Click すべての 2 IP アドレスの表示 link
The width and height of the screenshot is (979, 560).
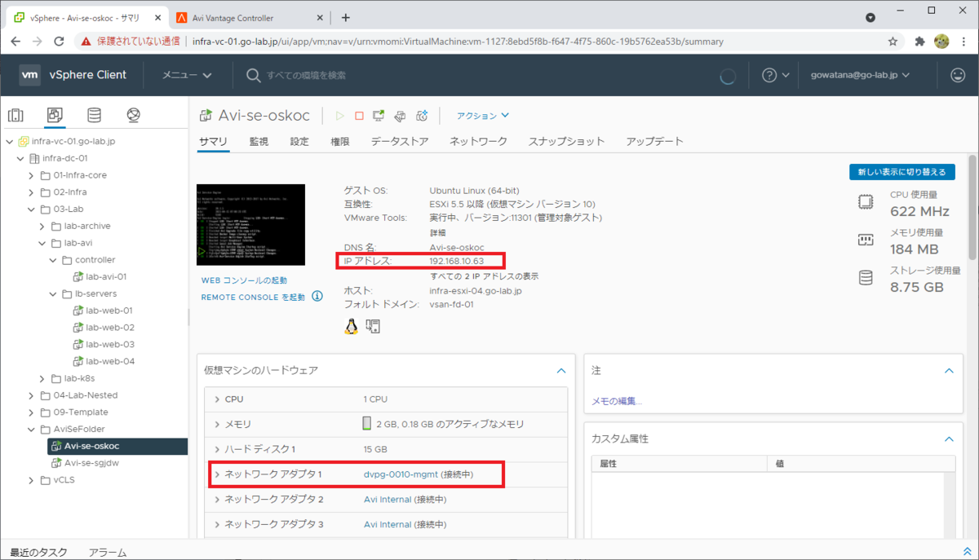tap(484, 276)
